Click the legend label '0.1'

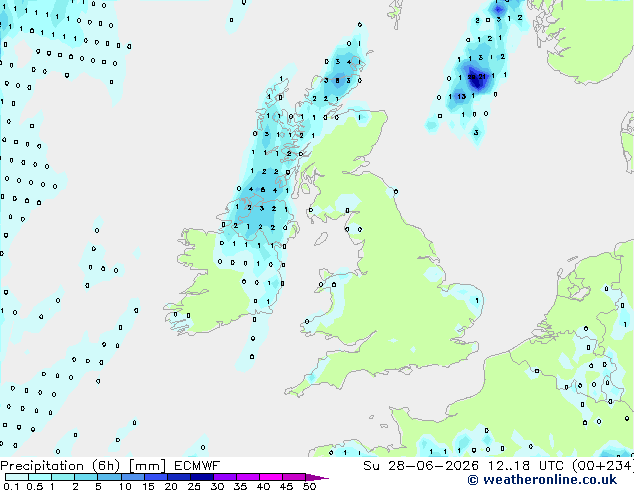(x=11, y=486)
